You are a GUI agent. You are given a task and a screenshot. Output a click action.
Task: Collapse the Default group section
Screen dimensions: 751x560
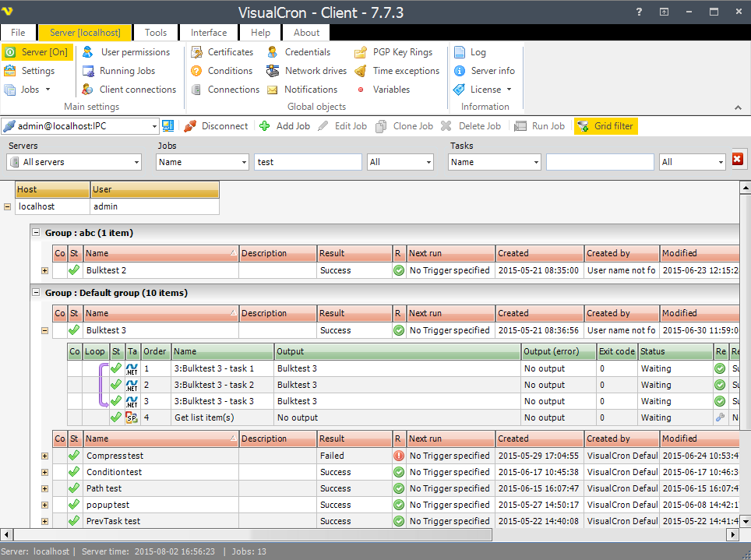coord(35,293)
